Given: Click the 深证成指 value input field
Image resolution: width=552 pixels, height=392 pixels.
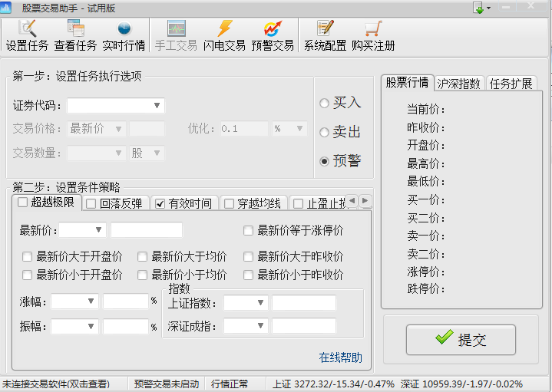Looking at the screenshot, I should (x=304, y=326).
